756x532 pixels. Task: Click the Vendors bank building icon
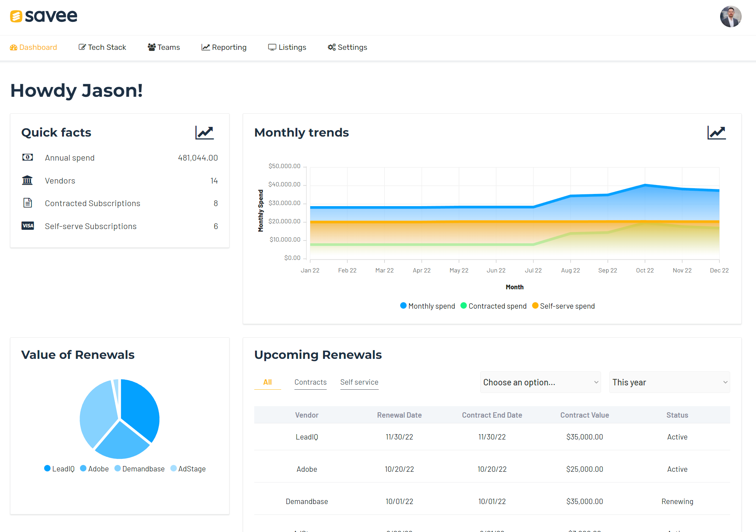pyautogui.click(x=28, y=180)
